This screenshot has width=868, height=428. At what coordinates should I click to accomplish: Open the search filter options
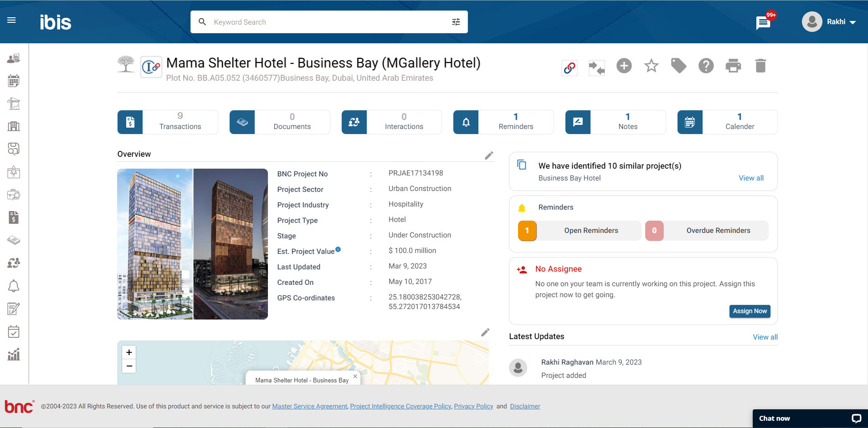456,21
